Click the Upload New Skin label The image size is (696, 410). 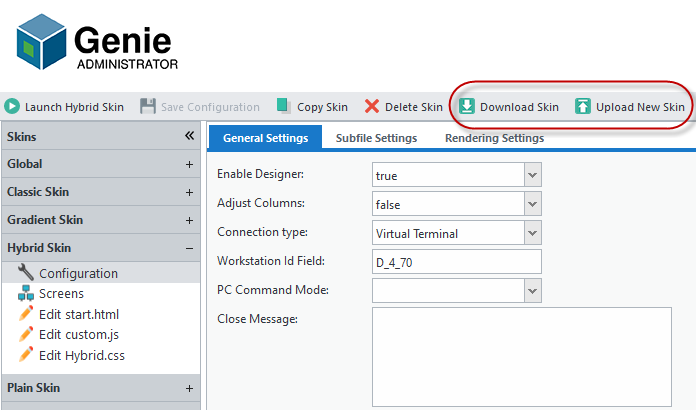(640, 107)
